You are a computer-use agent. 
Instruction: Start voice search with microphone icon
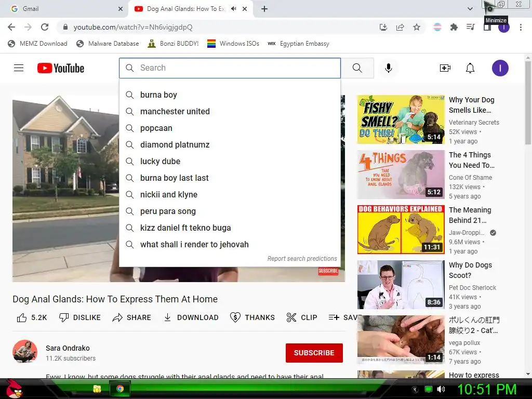pos(389,68)
